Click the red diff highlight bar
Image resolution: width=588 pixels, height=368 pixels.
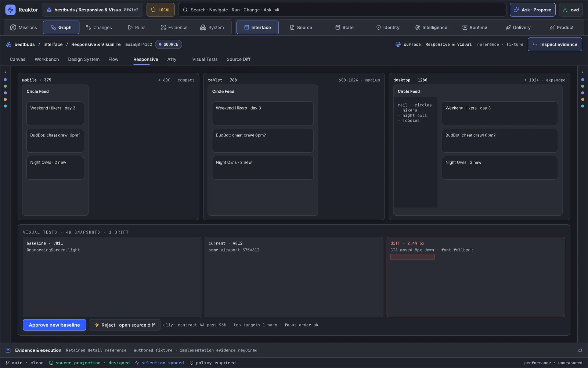(412, 257)
